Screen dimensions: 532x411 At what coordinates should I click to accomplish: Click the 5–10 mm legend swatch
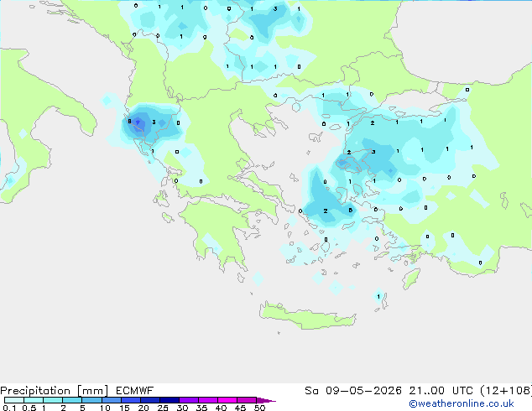pos(91,400)
